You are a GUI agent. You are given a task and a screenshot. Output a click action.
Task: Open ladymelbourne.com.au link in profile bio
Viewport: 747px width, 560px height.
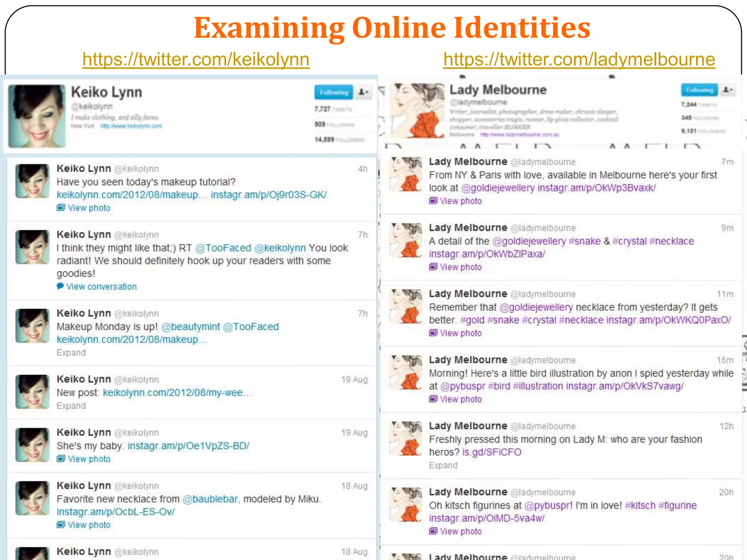click(520, 135)
